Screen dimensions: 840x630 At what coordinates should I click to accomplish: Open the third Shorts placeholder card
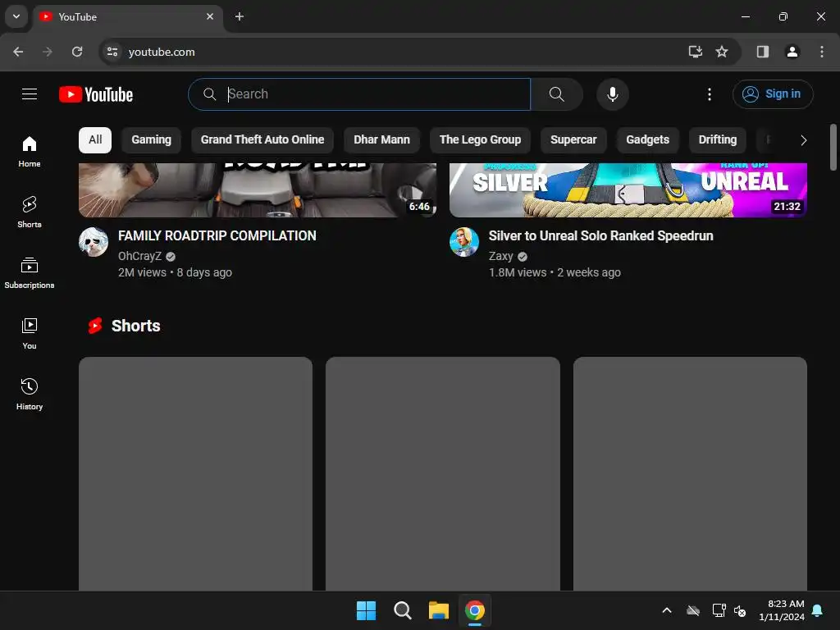coord(690,473)
